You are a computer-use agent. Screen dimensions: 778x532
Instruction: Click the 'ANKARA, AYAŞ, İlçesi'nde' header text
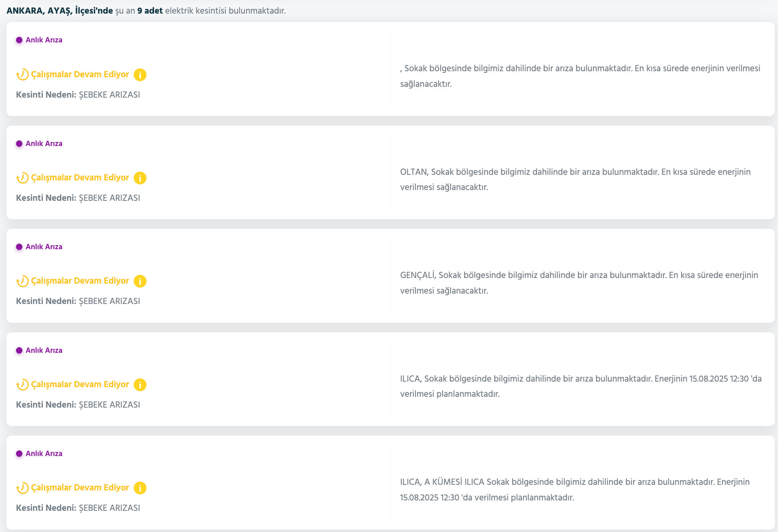pos(60,11)
